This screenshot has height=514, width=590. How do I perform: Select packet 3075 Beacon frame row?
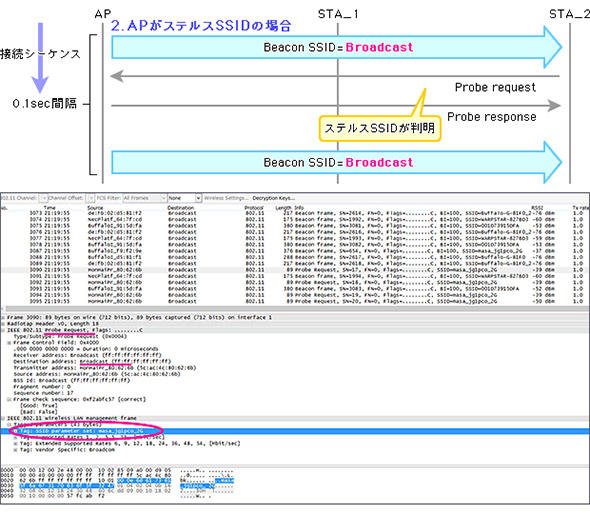pyautogui.click(x=295, y=226)
